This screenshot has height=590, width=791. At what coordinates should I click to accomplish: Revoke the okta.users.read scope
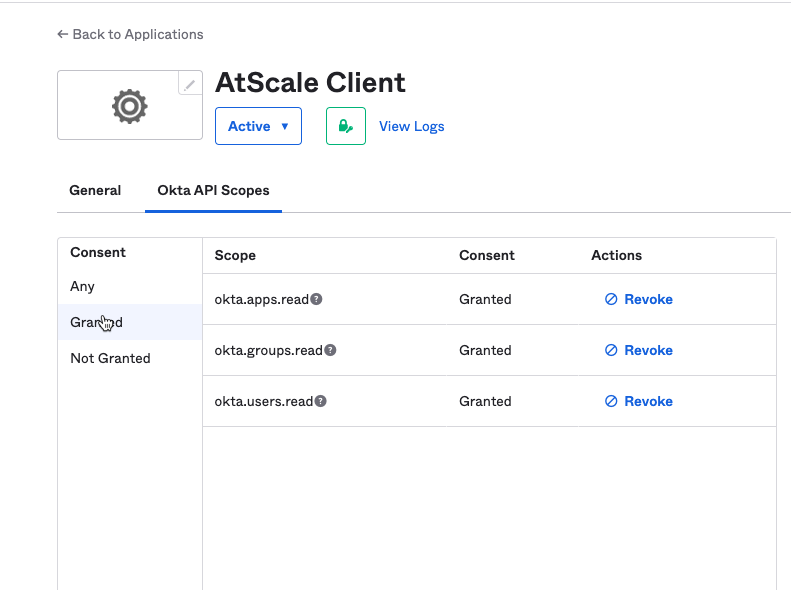click(x=639, y=401)
